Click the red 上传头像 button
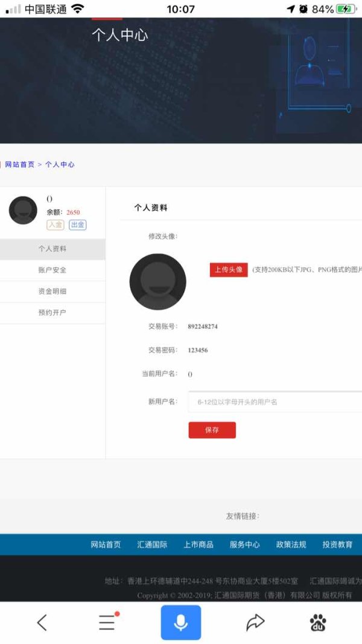This screenshot has height=644, width=362. coord(229,270)
